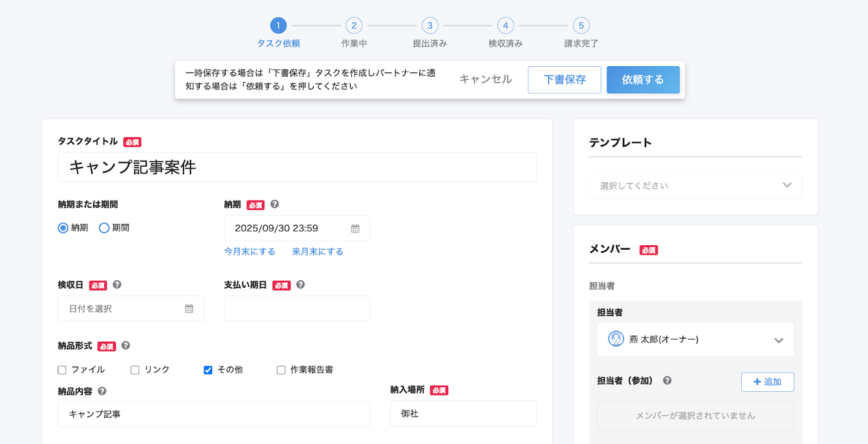Click the help icon next to 検収日
The width and height of the screenshot is (868, 444).
click(x=117, y=285)
